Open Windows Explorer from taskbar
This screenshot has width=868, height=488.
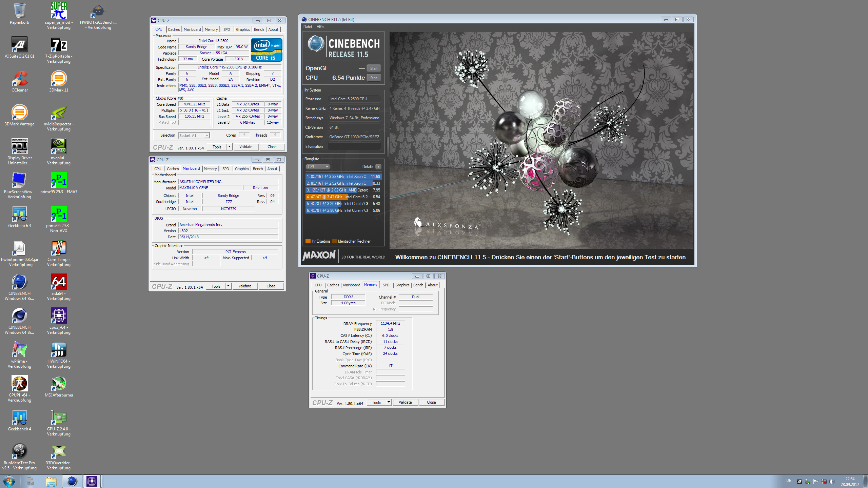pyautogui.click(x=51, y=481)
